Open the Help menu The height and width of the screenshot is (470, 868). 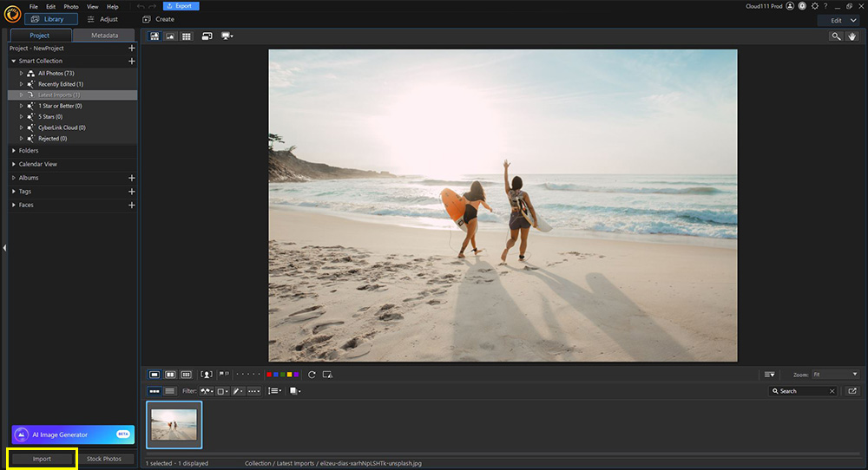pyautogui.click(x=112, y=7)
